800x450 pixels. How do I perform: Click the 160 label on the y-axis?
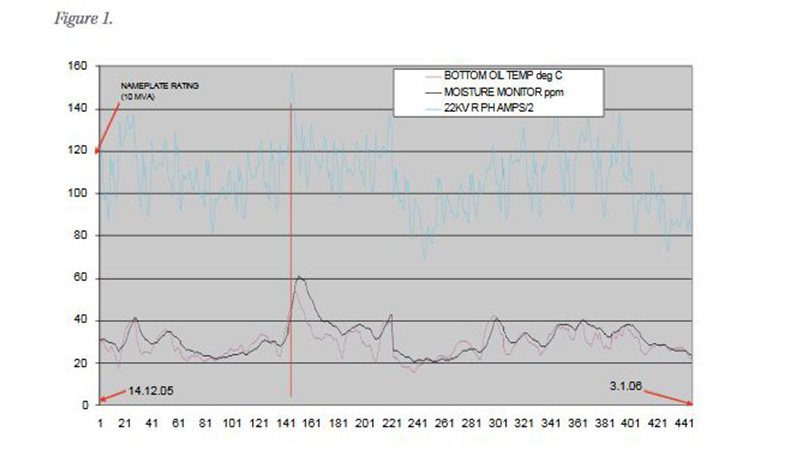point(78,66)
